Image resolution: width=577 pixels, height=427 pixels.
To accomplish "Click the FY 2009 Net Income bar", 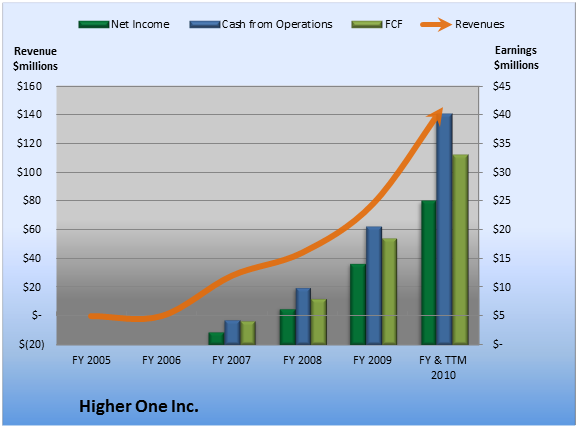I will pos(358,304).
